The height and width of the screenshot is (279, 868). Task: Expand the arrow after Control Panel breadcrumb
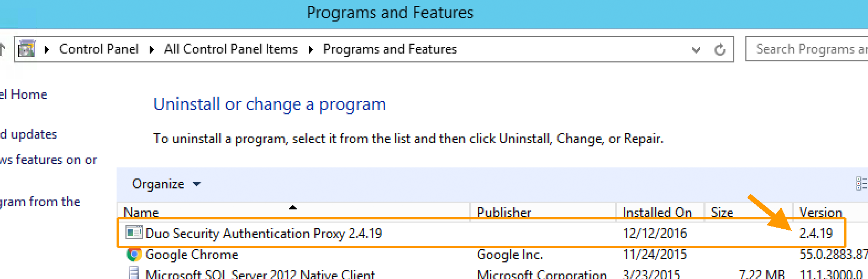[x=151, y=50]
